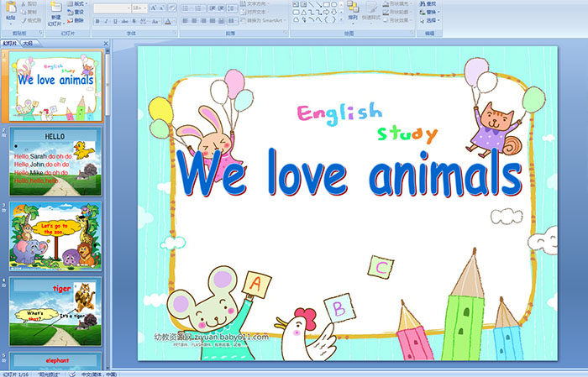Screen dimensions: 588x377
Task: Open the slide layout dropdown
Action: (77, 3)
